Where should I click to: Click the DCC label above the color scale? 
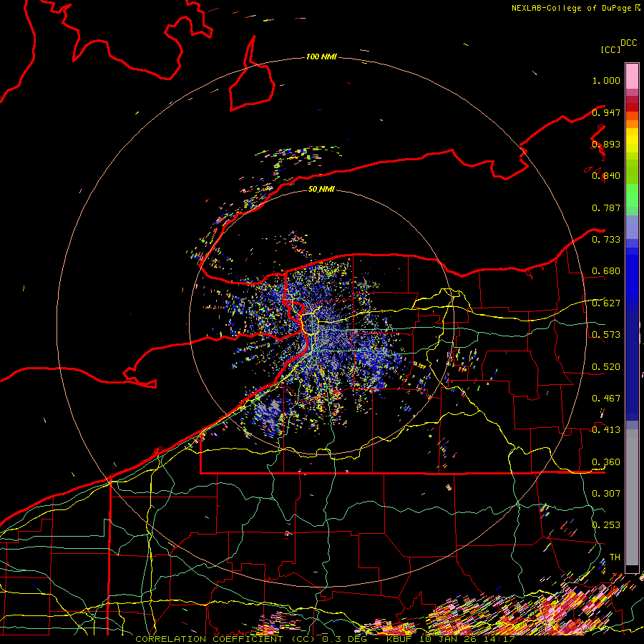coord(628,43)
